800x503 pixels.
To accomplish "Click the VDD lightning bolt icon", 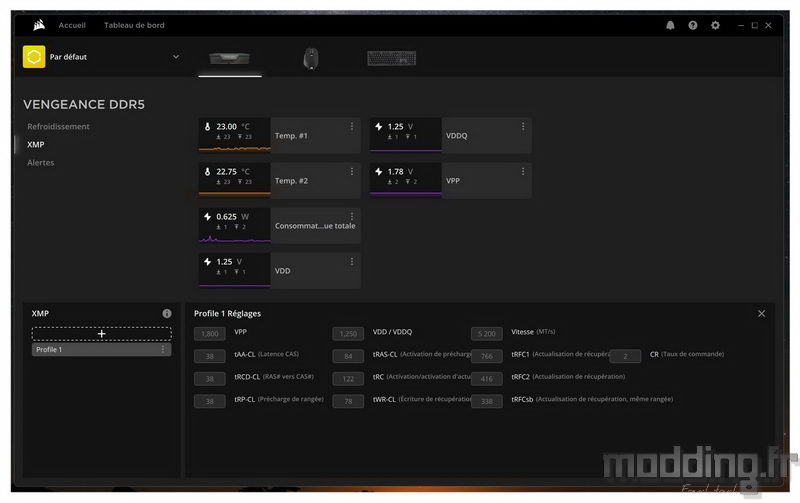I will point(207,262).
